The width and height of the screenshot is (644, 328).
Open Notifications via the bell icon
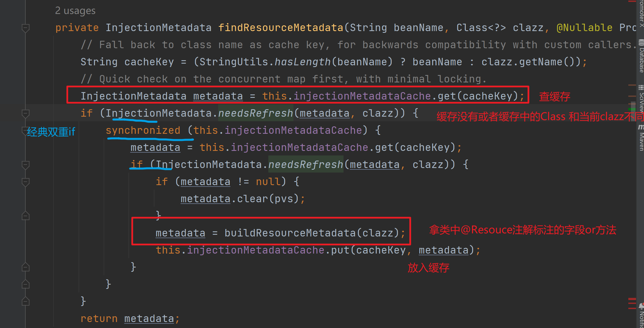click(x=641, y=306)
